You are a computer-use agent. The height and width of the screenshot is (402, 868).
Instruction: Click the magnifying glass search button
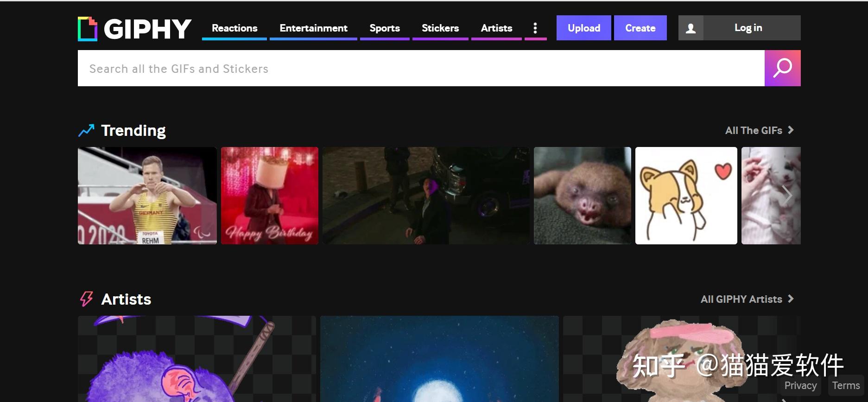782,68
